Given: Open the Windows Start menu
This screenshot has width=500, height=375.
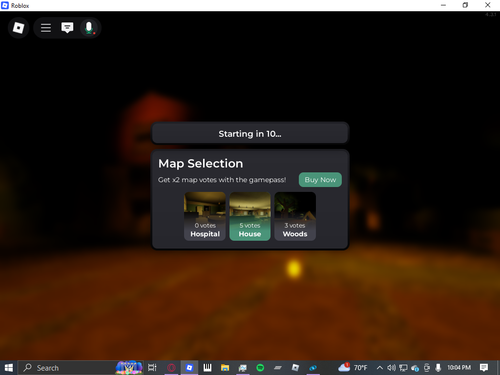Looking at the screenshot, I should [x=9, y=368].
